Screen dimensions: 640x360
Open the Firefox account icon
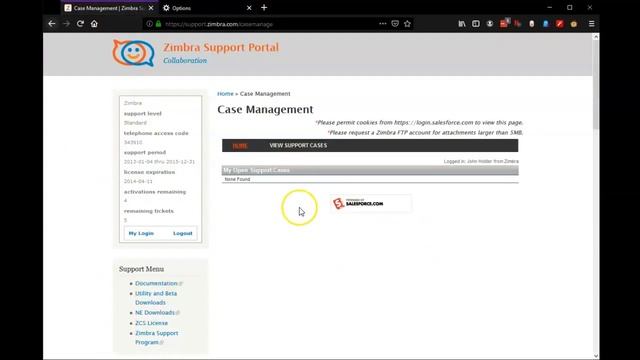click(489, 24)
